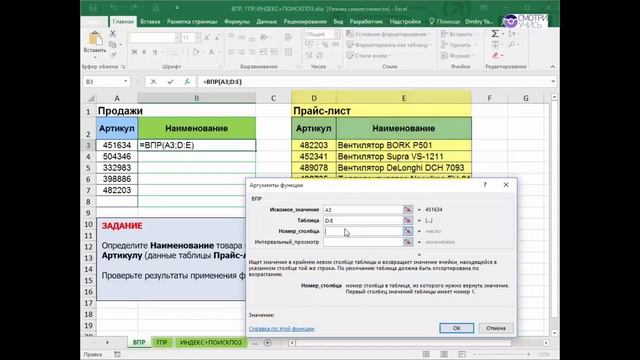Click the row 19 header
This screenshot has height=360, width=640.
[89, 326]
